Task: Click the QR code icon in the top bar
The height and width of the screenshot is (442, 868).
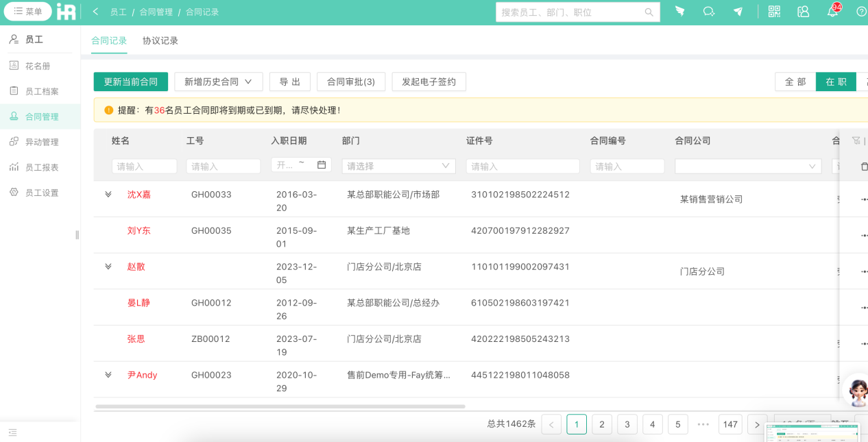Action: [773, 11]
